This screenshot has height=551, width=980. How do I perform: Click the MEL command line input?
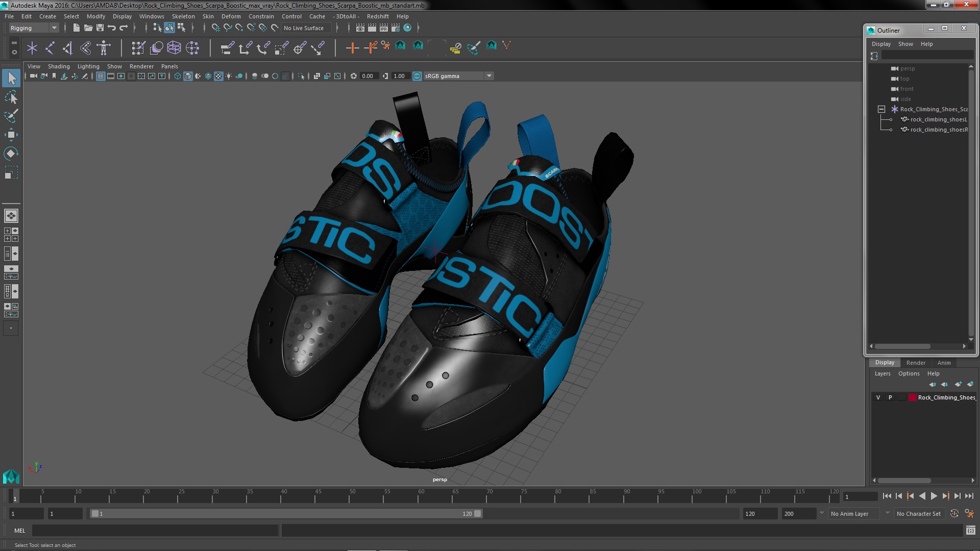coord(155,531)
